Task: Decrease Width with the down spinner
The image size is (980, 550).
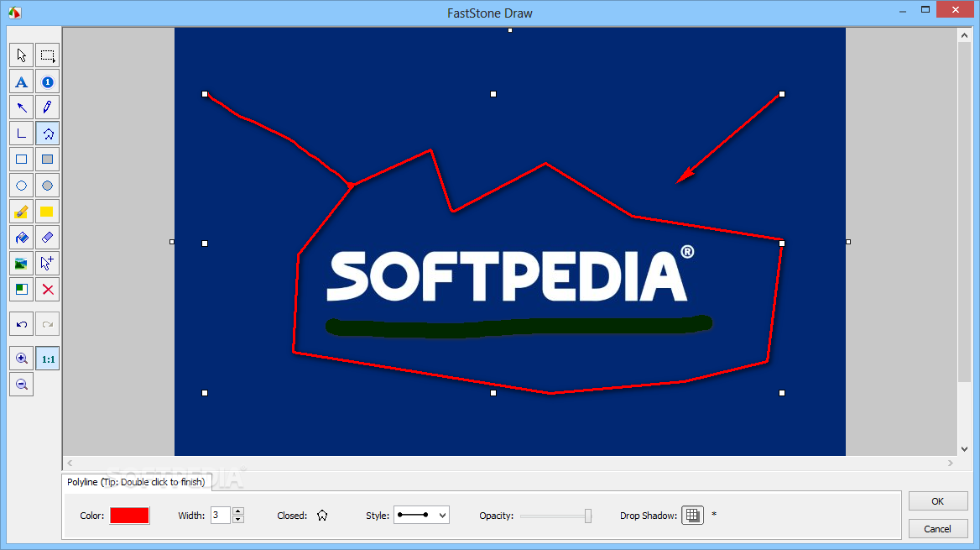Action: 237,519
